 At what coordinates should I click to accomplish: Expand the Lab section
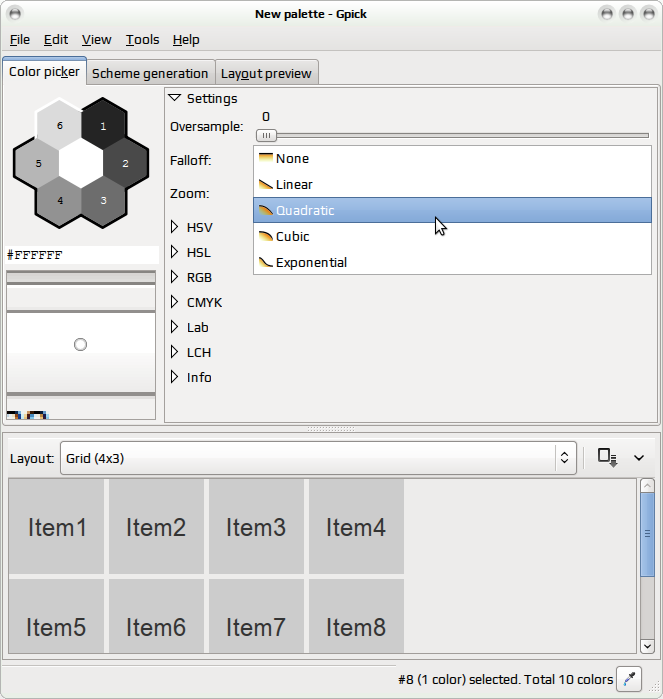click(174, 327)
